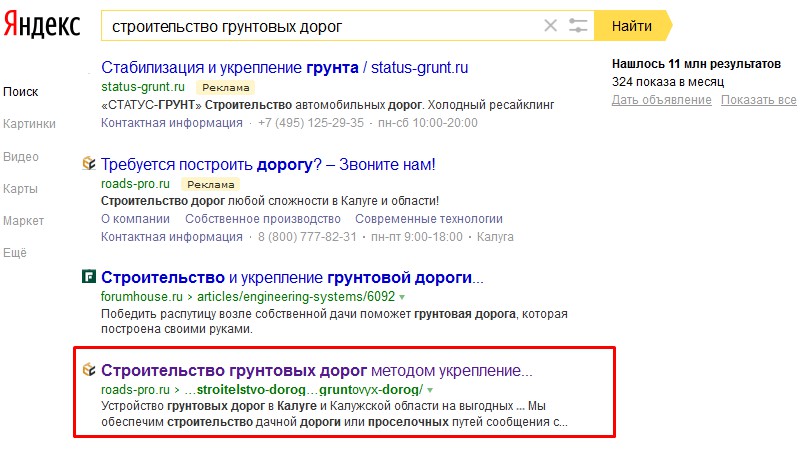Switch to Видео search section
This screenshot has height=452, width=800.
21,157
